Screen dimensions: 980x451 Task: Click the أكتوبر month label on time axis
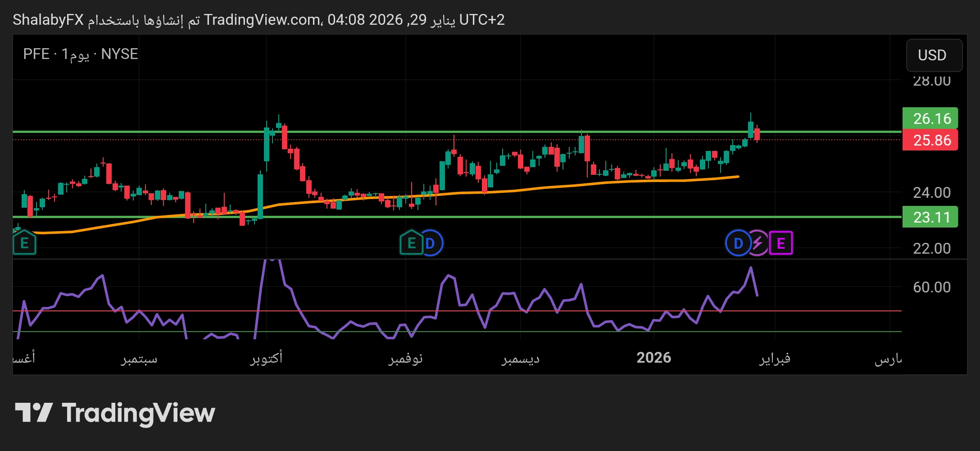(266, 358)
